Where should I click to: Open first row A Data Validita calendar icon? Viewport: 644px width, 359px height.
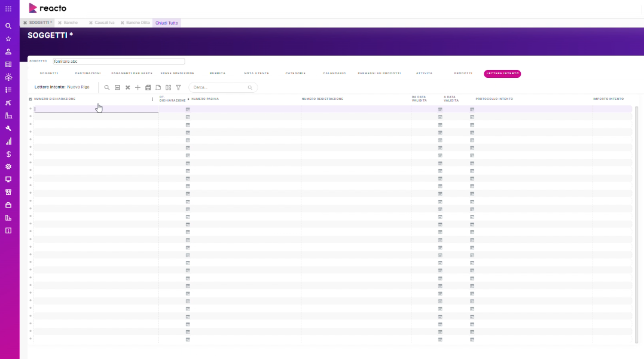472,109
